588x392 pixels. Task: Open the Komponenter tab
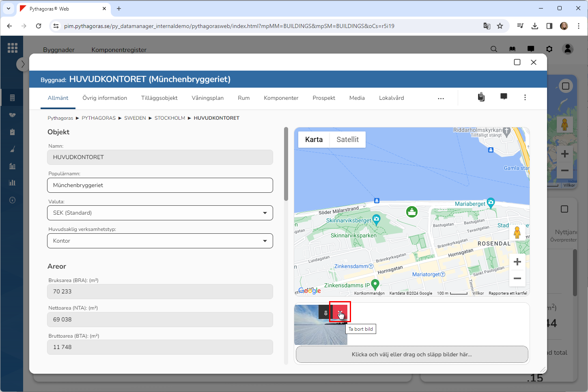[281, 98]
